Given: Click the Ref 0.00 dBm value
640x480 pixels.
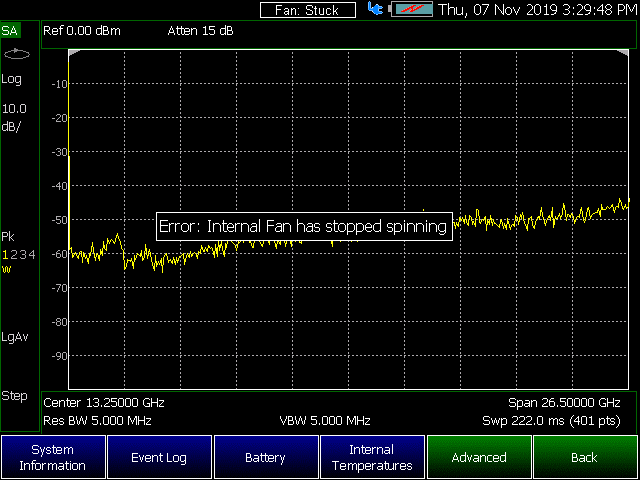Looking at the screenshot, I should click(82, 31).
